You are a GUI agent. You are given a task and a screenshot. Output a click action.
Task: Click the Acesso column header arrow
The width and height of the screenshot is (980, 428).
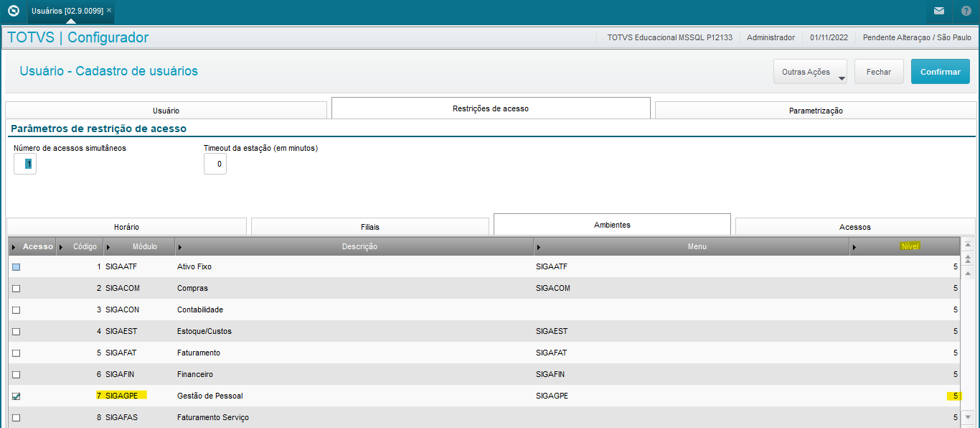(x=14, y=247)
